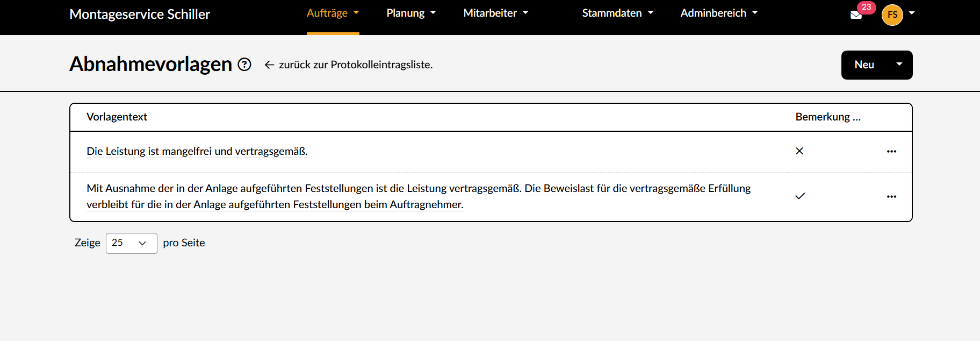The image size is (980, 341).
Task: Click the X mark in Bemerkung column
Action: coord(799,151)
